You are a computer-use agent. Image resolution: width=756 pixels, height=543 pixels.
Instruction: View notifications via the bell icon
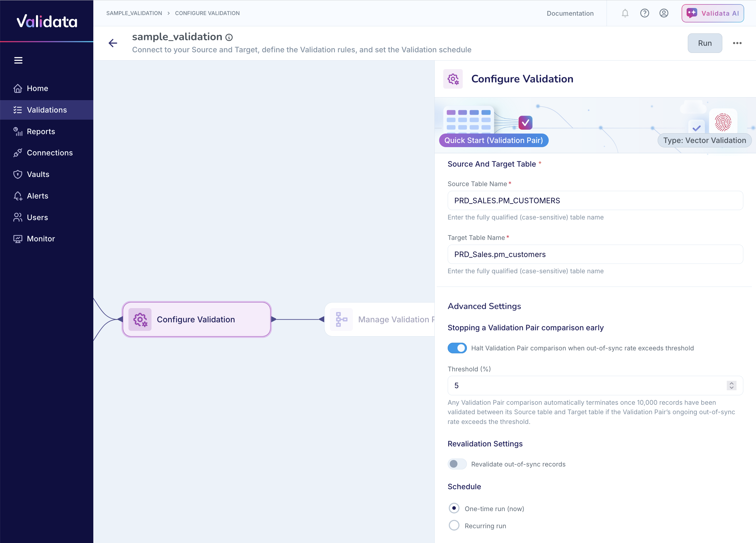625,13
